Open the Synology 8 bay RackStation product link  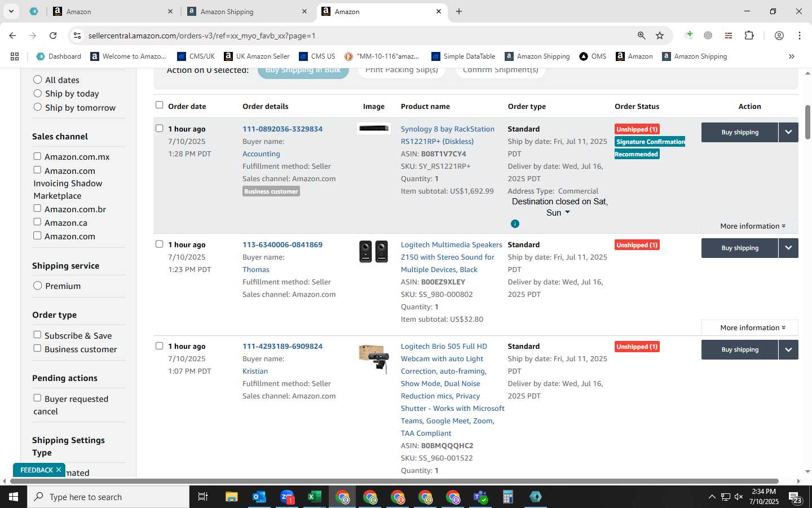(x=447, y=135)
